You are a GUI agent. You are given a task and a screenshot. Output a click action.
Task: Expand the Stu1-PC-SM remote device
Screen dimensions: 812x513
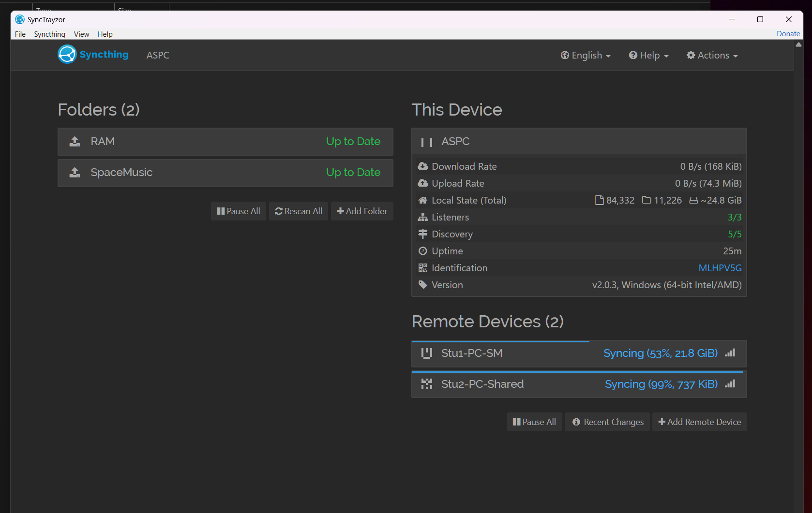[579, 354]
